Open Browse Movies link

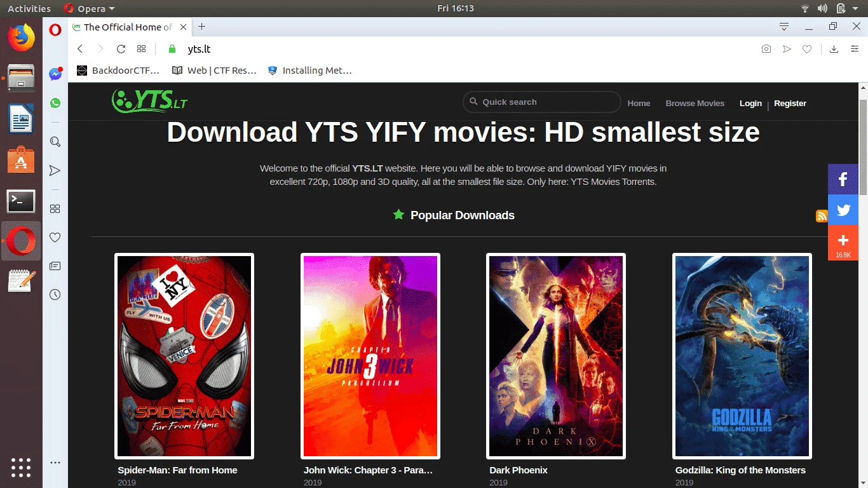tap(695, 104)
